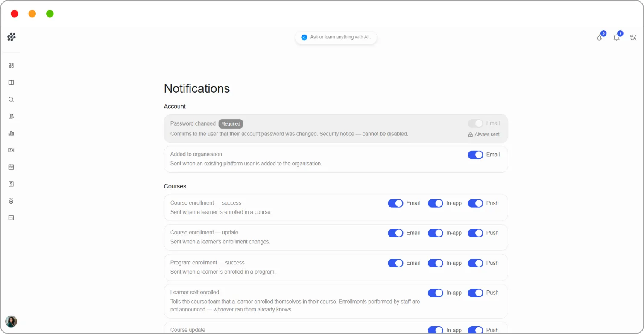The image size is (644, 334).
Task: Open the credit card billing icon
Action: click(x=11, y=217)
